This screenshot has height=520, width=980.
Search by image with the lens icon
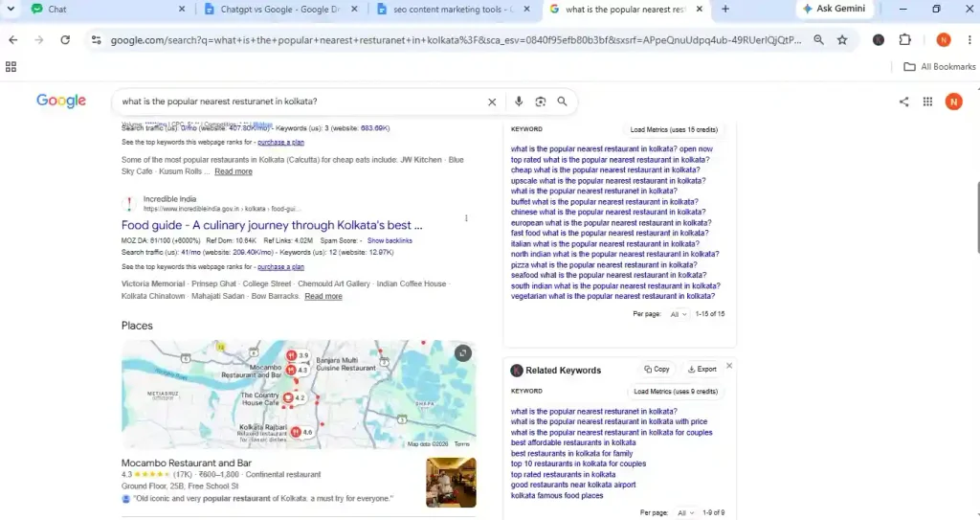point(540,102)
